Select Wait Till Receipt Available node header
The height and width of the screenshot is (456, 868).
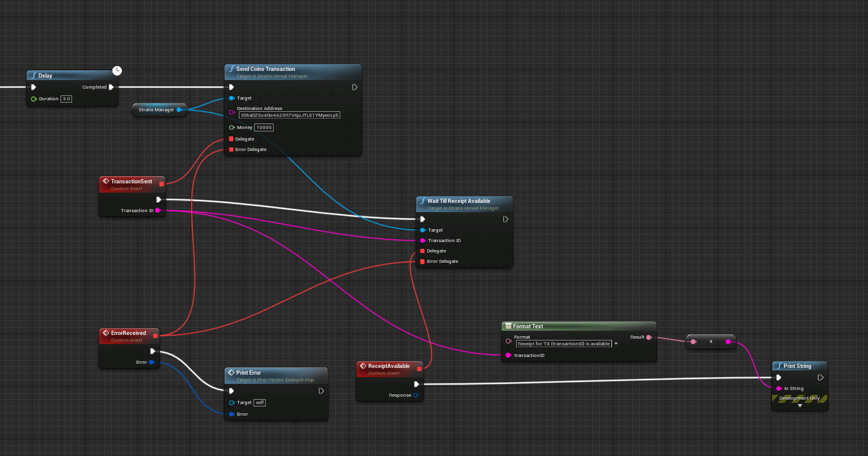464,204
